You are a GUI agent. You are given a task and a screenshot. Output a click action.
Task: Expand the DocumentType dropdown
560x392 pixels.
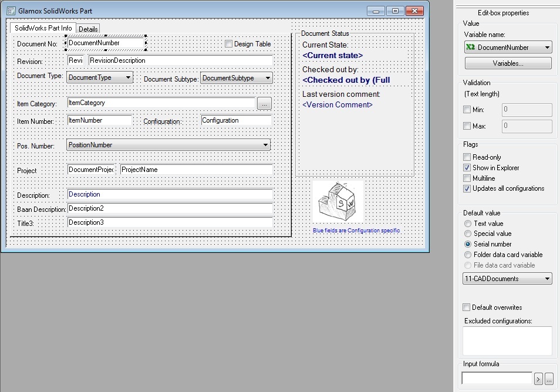click(100, 77)
